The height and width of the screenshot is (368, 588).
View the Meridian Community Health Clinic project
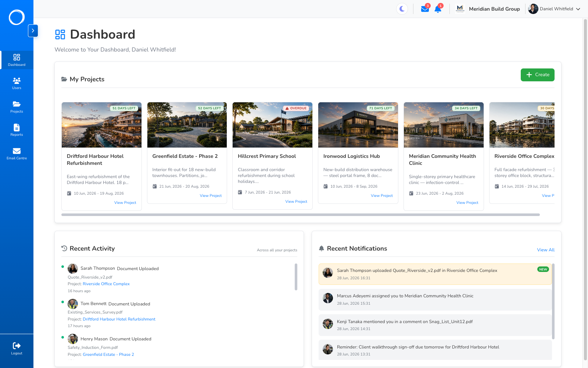point(467,203)
